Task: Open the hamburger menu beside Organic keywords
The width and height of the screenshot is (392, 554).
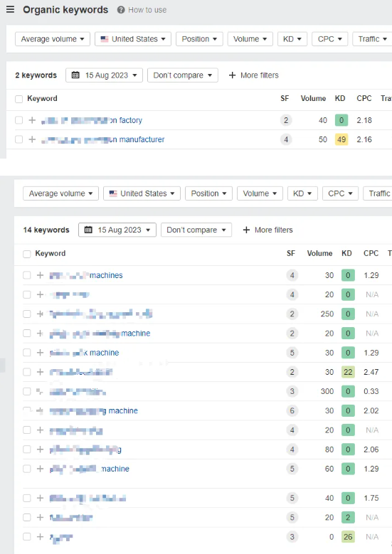Action: point(10,9)
